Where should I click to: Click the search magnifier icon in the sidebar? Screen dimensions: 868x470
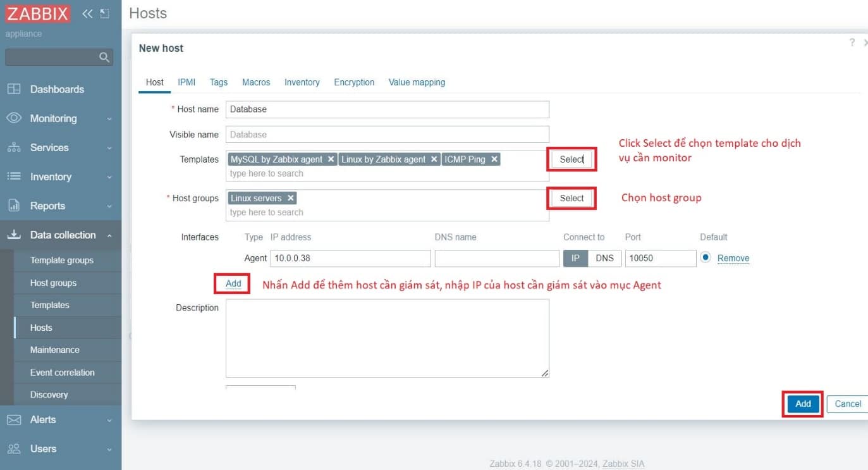tap(104, 58)
